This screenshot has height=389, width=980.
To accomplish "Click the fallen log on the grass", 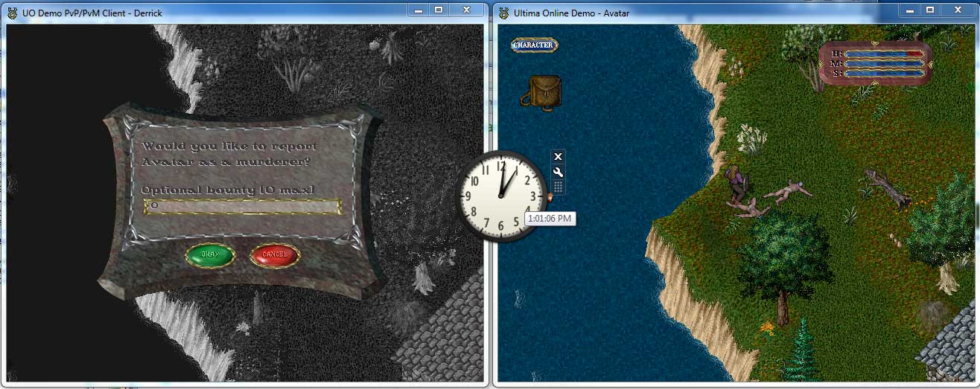I will click(x=887, y=188).
